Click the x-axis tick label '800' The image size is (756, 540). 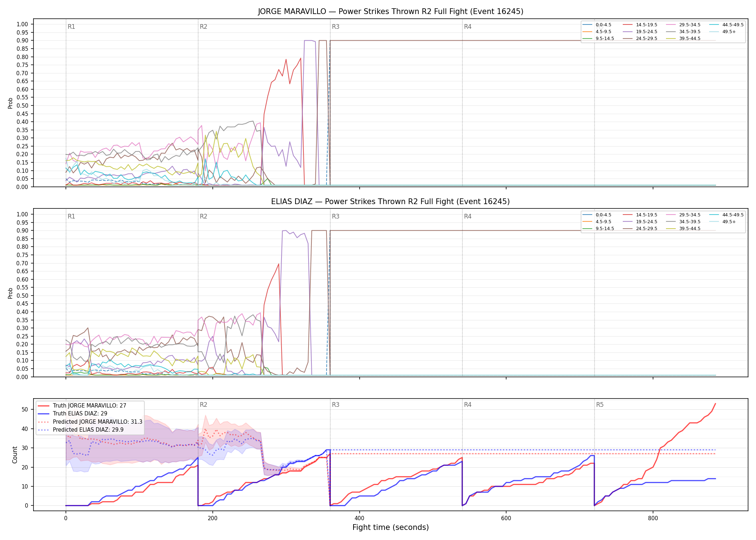coord(653,518)
